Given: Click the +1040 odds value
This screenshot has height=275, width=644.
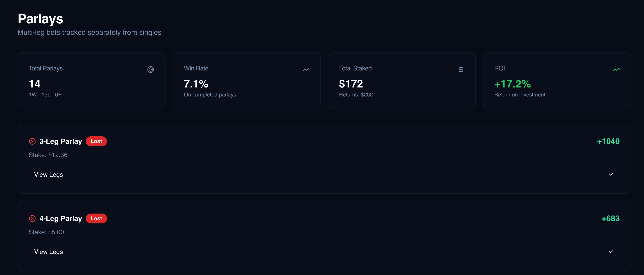Looking at the screenshot, I should pyautogui.click(x=608, y=141).
